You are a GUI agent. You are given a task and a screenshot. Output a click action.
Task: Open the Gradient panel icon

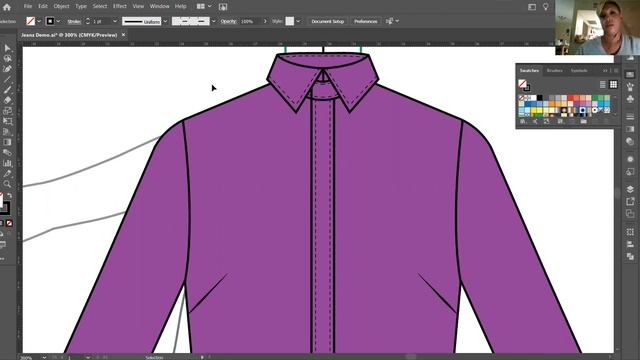pos(630,129)
